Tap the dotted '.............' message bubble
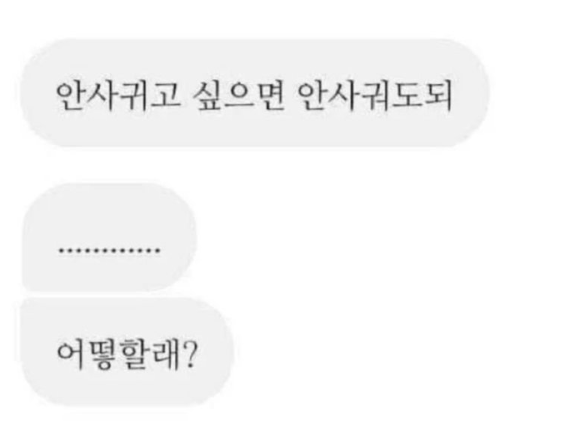Viewport: 588px width, 431px height. (109, 237)
